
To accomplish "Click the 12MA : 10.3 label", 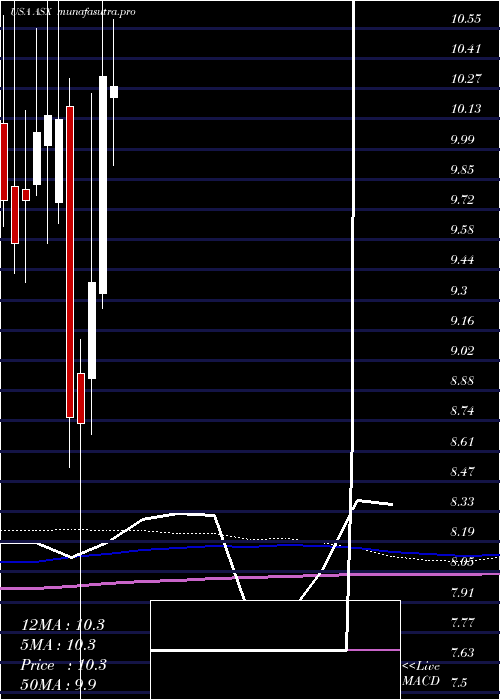I will click(x=63, y=625).
